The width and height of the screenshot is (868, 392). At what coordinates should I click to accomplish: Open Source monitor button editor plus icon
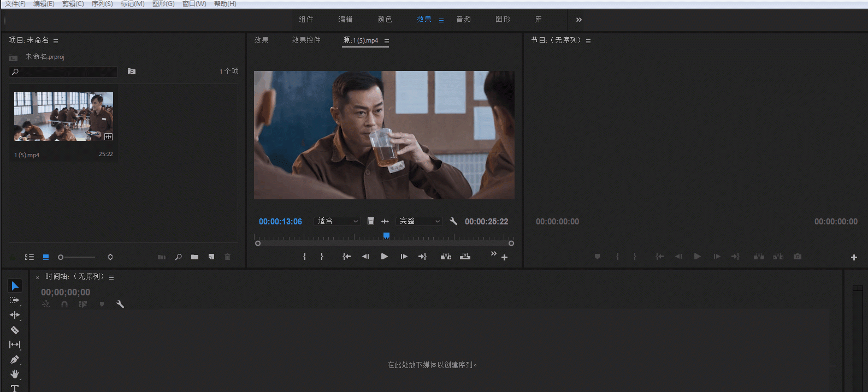pos(504,258)
